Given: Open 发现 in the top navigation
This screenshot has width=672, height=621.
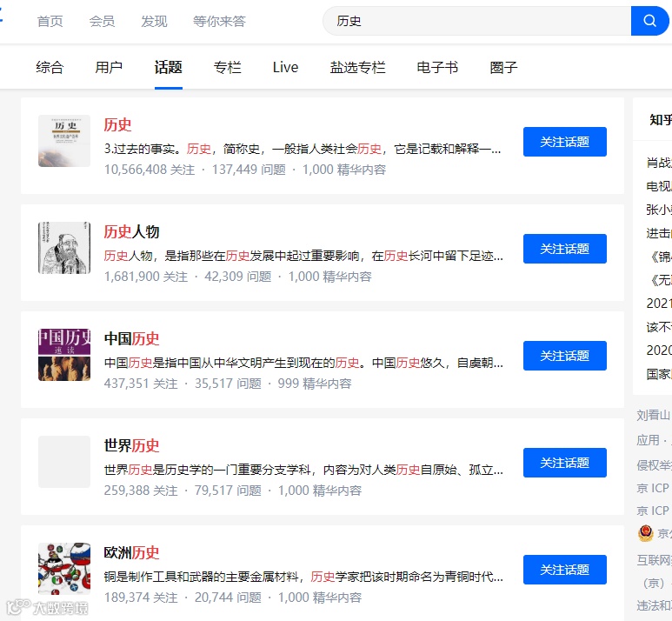Looking at the screenshot, I should pos(154,21).
